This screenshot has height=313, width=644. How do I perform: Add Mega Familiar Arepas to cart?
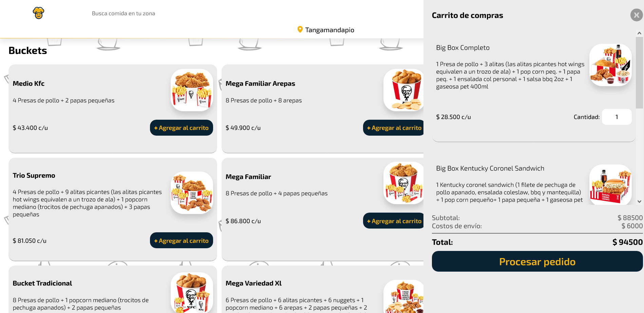pyautogui.click(x=394, y=128)
